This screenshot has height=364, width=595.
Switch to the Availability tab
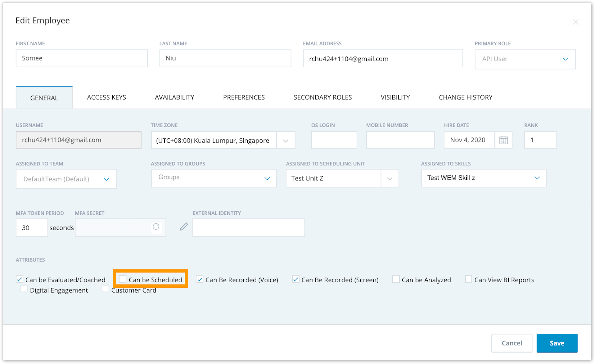pos(174,97)
